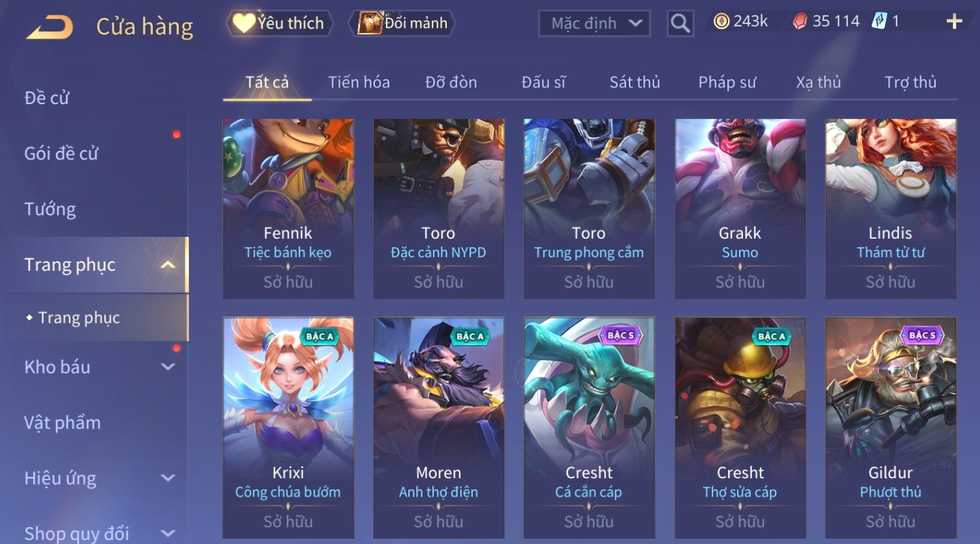Switch to the Sát thủ tab
The image size is (980, 544).
click(x=635, y=82)
